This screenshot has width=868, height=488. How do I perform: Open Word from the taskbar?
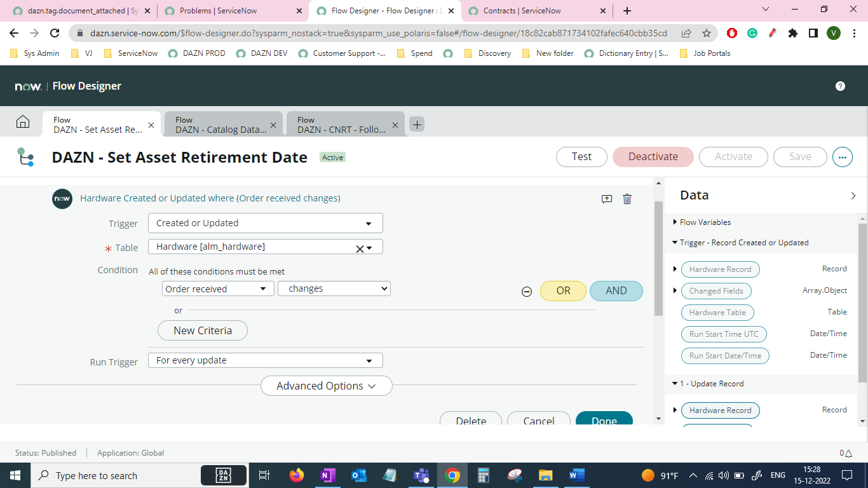576,475
